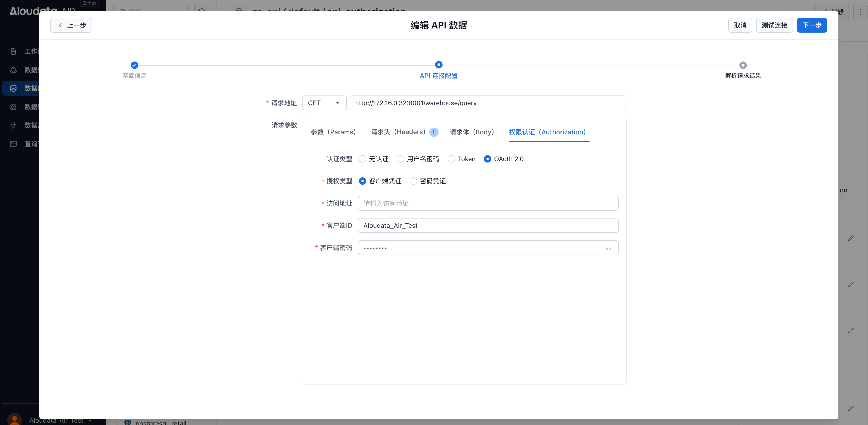Open the GET request method dropdown
Viewport: 868px width, 425px height.
coord(324,103)
